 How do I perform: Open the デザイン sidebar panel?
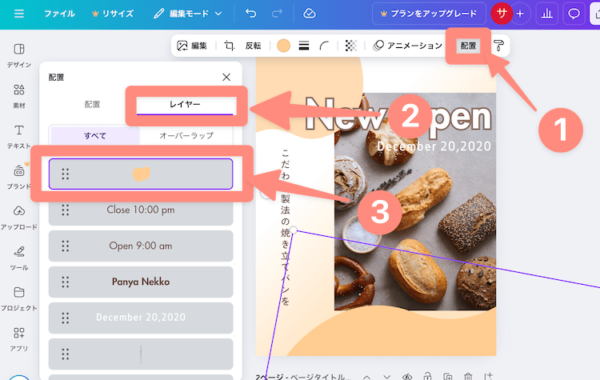pyautogui.click(x=19, y=55)
